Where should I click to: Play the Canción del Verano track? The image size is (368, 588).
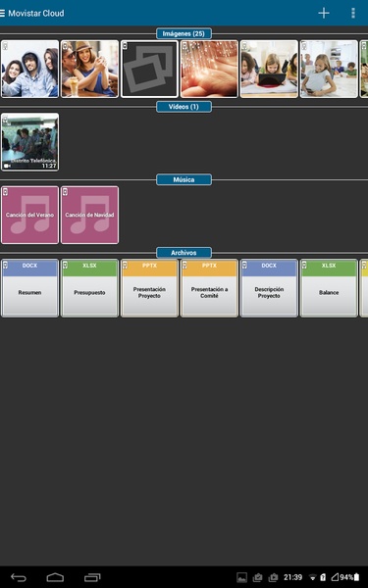tap(30, 215)
